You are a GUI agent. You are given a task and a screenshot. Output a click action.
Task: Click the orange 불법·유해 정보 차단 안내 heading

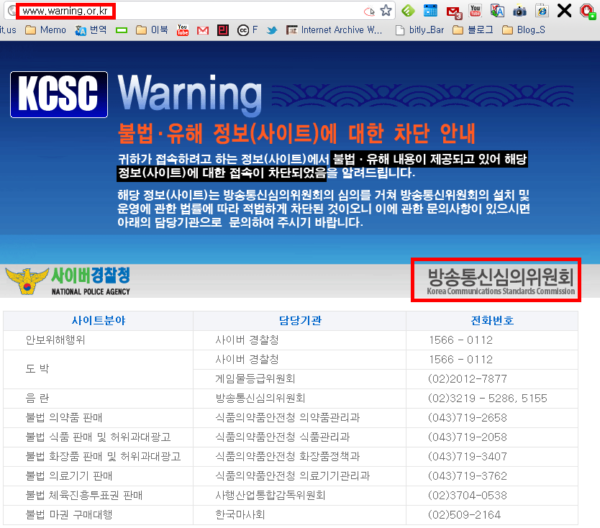297,134
